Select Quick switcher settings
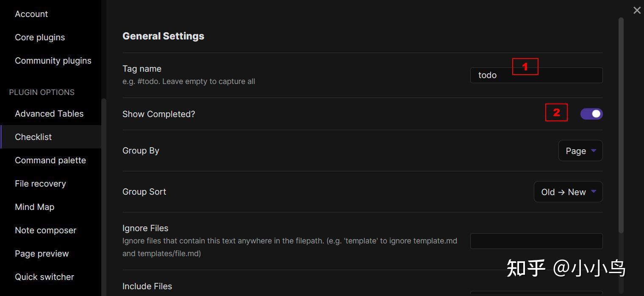 [x=44, y=277]
